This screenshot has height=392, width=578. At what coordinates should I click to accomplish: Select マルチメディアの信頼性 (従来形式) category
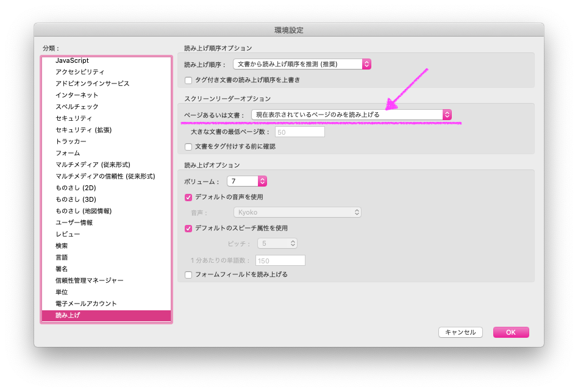pos(106,176)
